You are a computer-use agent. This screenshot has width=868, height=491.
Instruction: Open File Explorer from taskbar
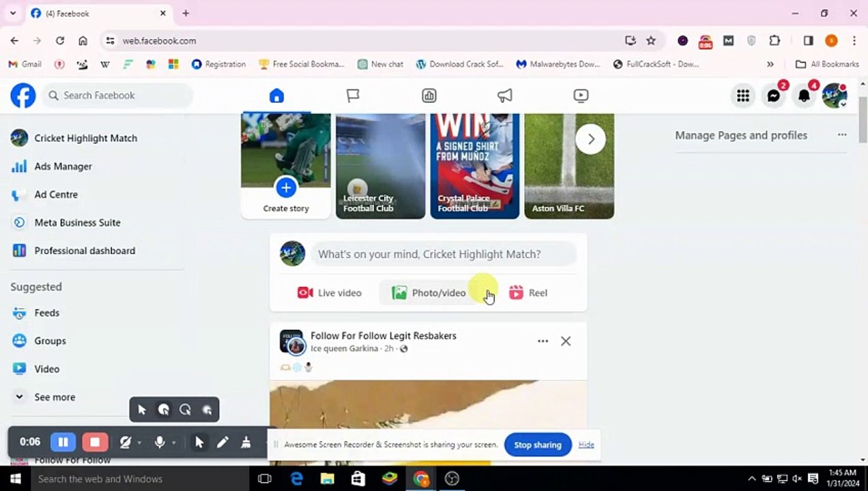tap(328, 479)
